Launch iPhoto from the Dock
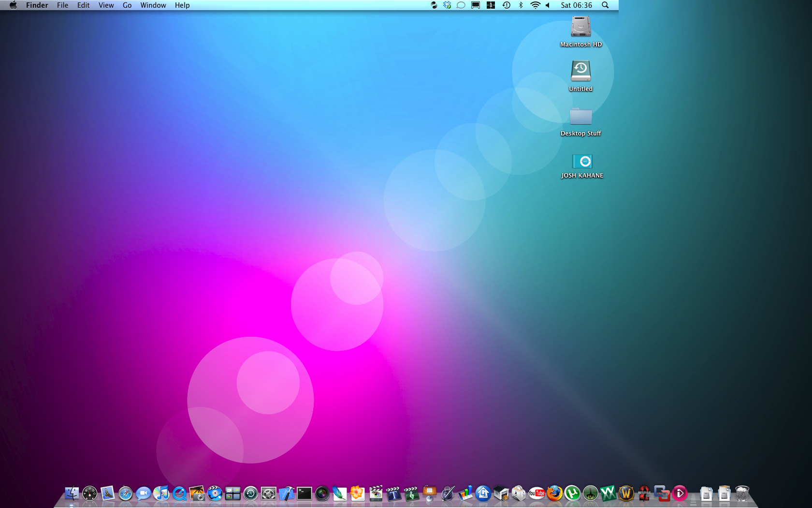Viewport: 812px width, 508px height. pos(197,493)
